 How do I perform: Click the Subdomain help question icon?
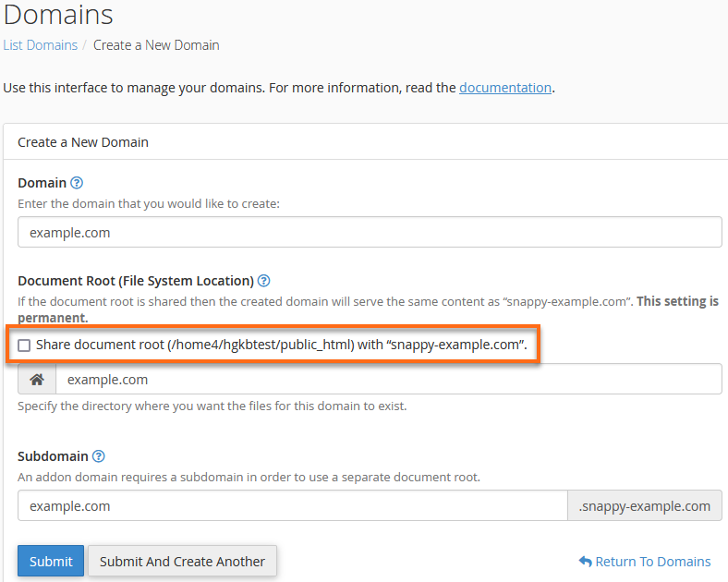99,456
